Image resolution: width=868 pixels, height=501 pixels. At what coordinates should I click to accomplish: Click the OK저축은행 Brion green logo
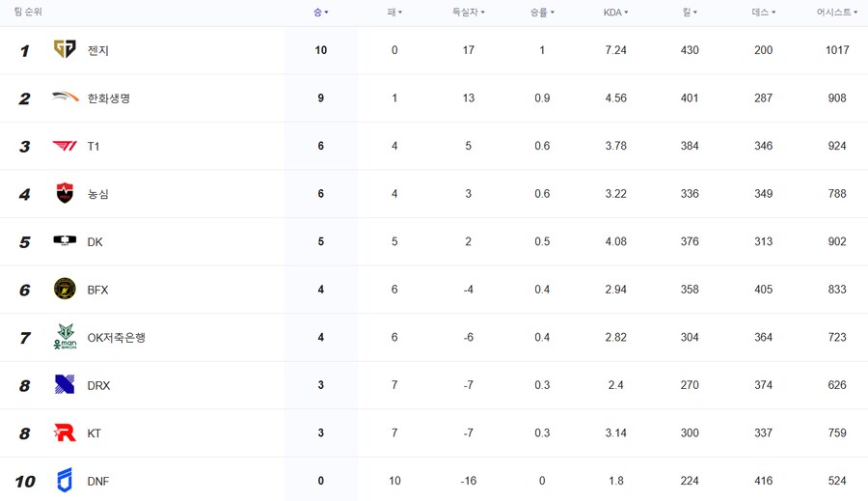[x=66, y=336]
